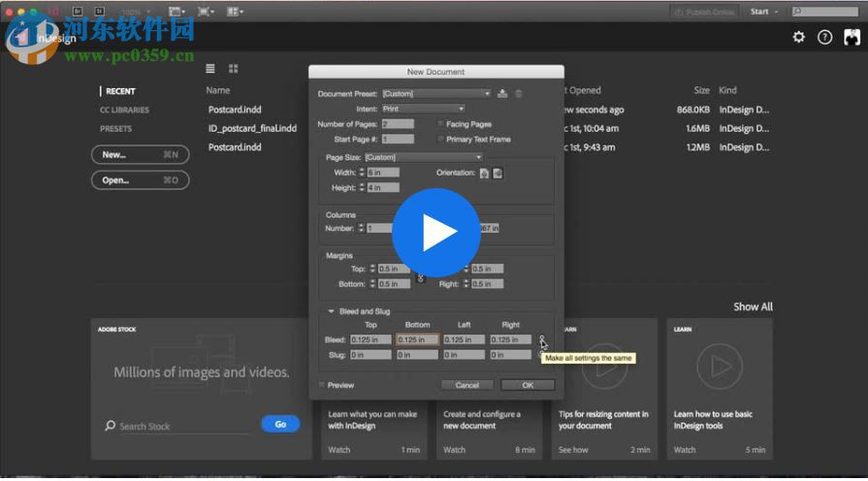Click the New... button
The width and height of the screenshot is (868, 481).
tap(140, 154)
